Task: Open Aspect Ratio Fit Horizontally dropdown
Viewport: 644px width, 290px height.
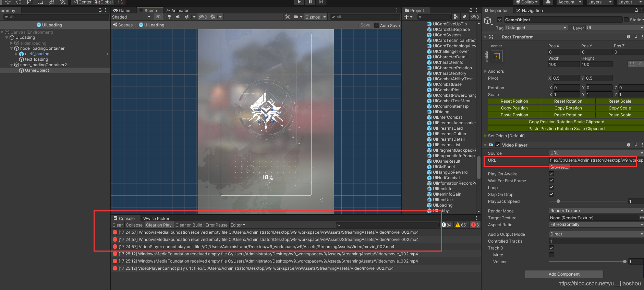Action: coord(596,224)
